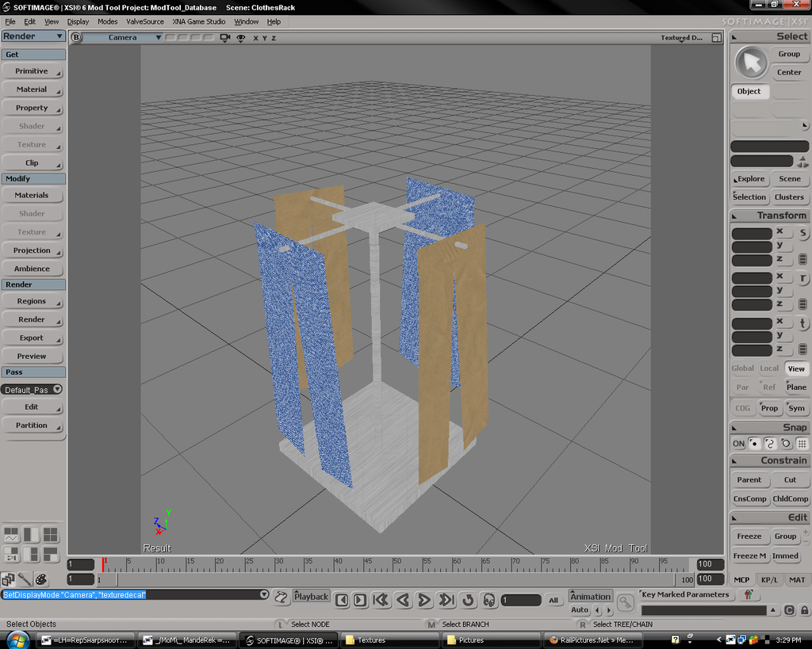Click the Ambience button
The image size is (812, 649).
(32, 269)
